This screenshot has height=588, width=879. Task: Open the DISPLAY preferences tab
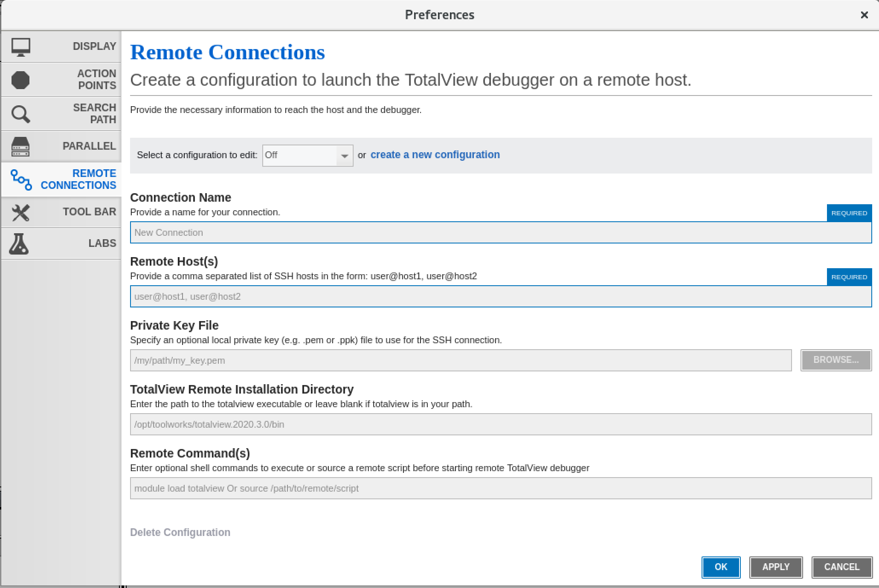(61, 46)
